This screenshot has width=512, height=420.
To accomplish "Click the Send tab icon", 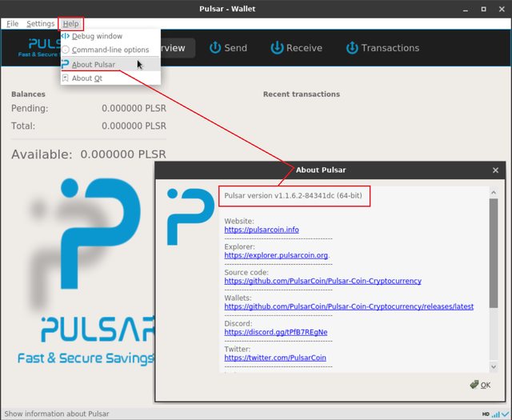I will (215, 48).
